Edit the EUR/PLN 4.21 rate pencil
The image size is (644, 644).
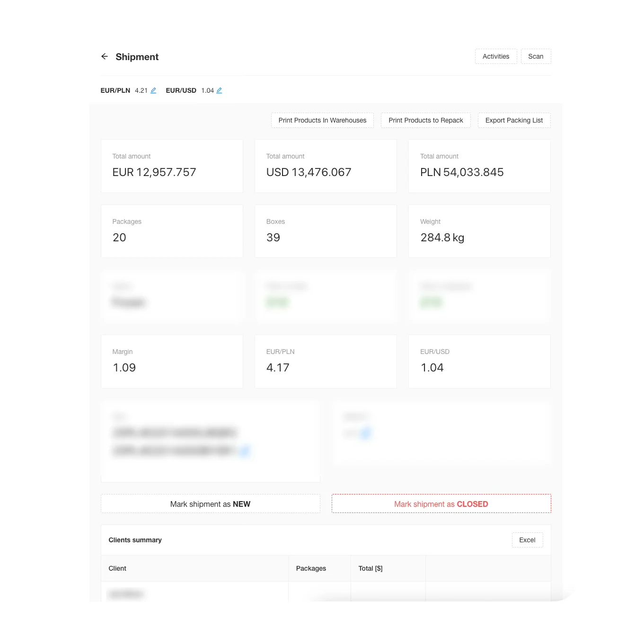click(153, 90)
